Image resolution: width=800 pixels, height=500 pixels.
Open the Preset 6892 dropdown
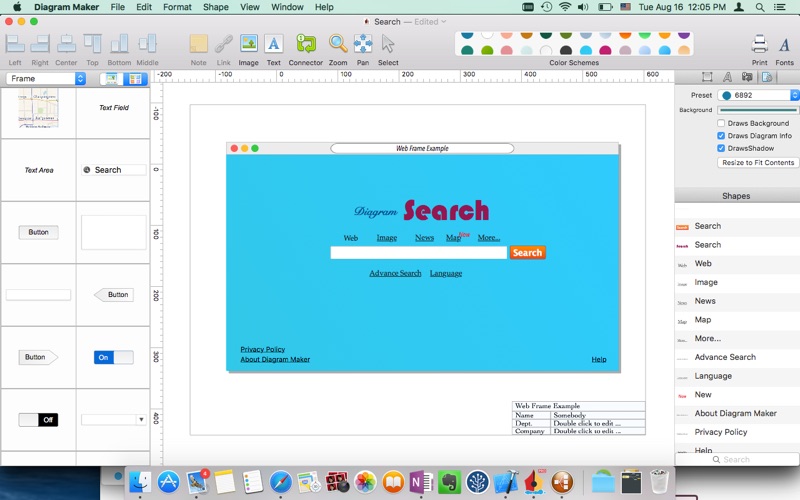click(758, 95)
